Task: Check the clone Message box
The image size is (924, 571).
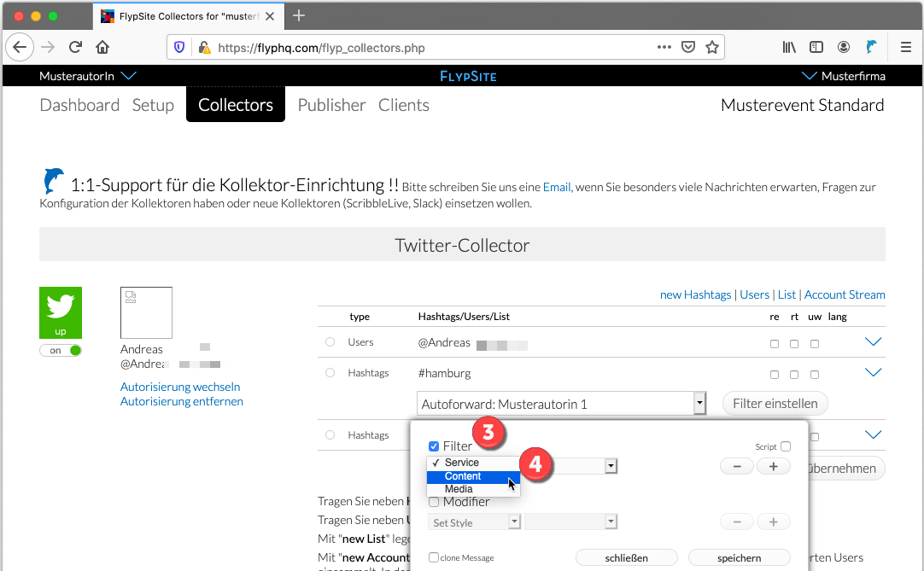Action: (434, 557)
